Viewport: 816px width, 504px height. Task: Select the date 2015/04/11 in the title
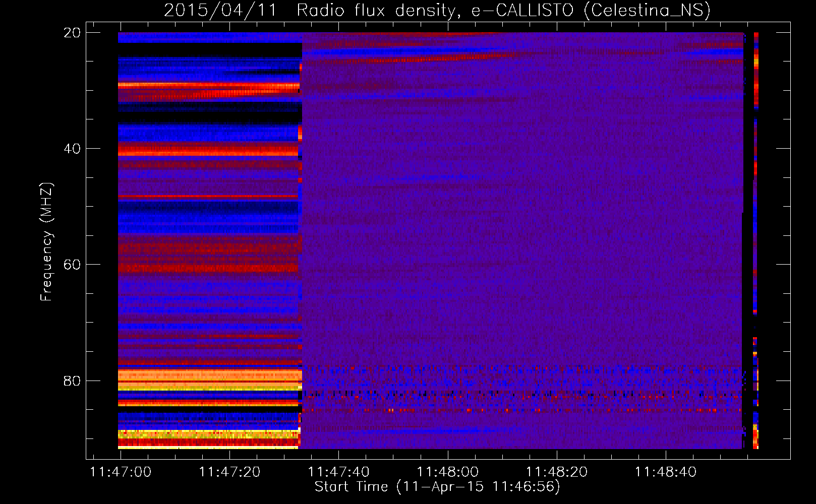pos(220,11)
